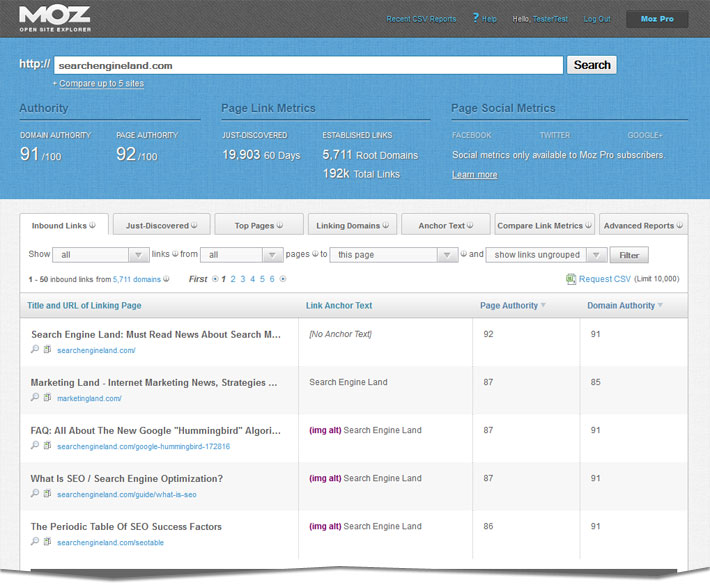Open the Show all links dropdown

point(101,255)
